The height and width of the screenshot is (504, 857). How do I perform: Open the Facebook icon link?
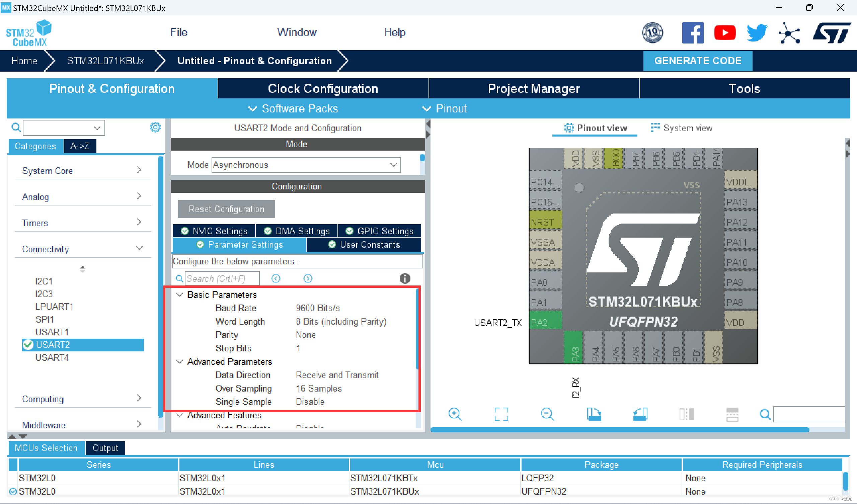(x=693, y=33)
